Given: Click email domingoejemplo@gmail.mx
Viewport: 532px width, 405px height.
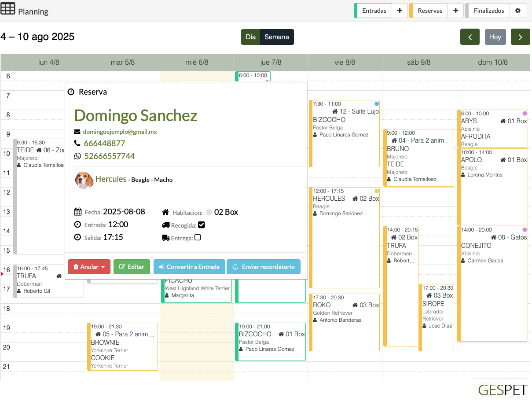Looking at the screenshot, I should 120,132.
